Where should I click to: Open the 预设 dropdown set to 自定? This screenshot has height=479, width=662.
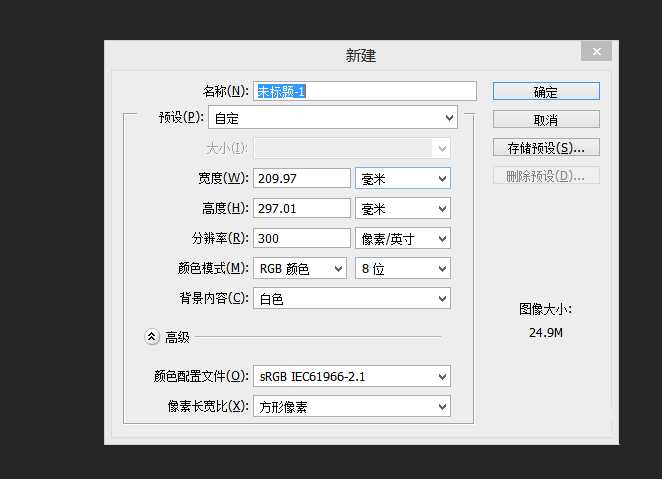point(333,118)
